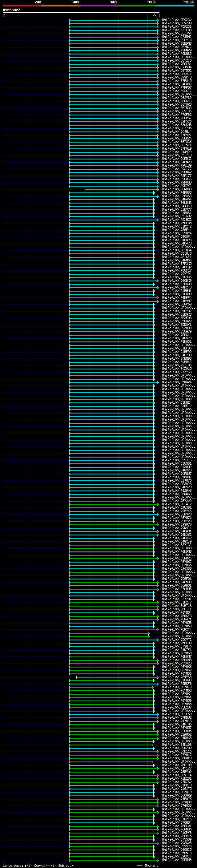Select label UniRef100_B4H473

pos(177,243)
